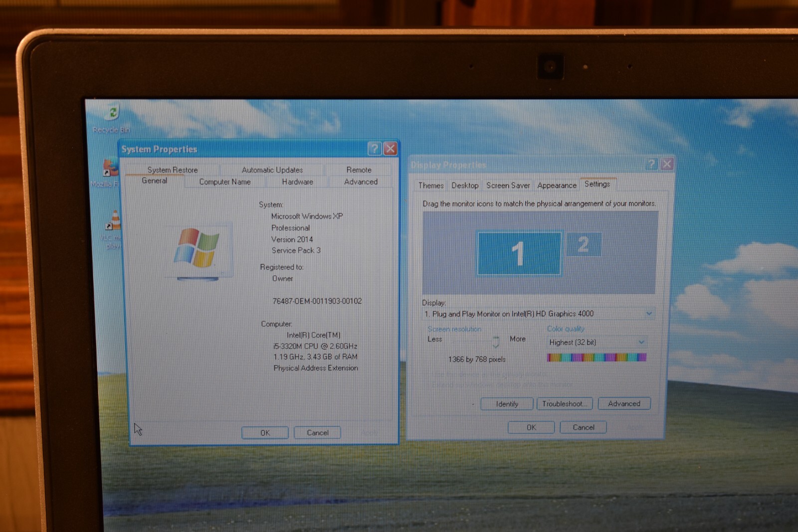Switch to the Hardware tab
Image resolution: width=798 pixels, height=532 pixels.
click(x=298, y=181)
